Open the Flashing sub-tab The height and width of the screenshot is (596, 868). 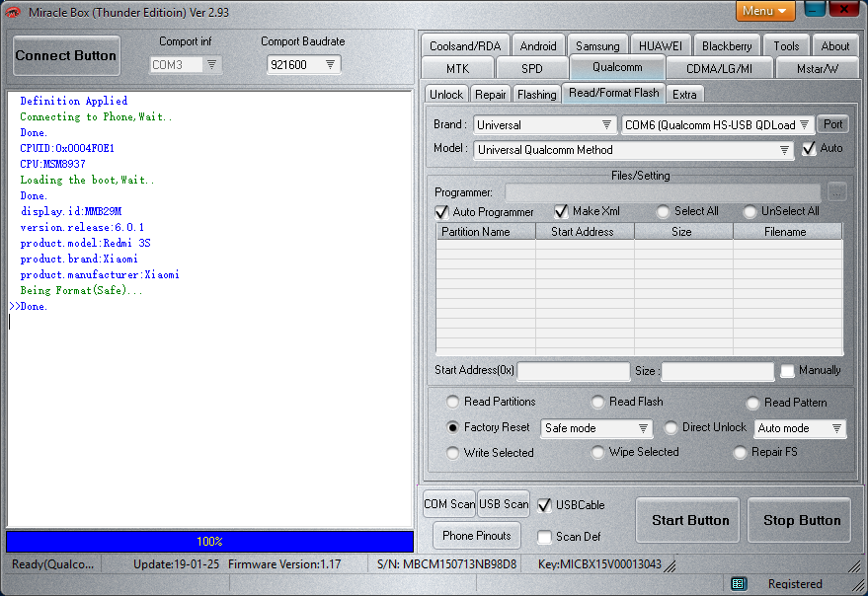point(536,95)
